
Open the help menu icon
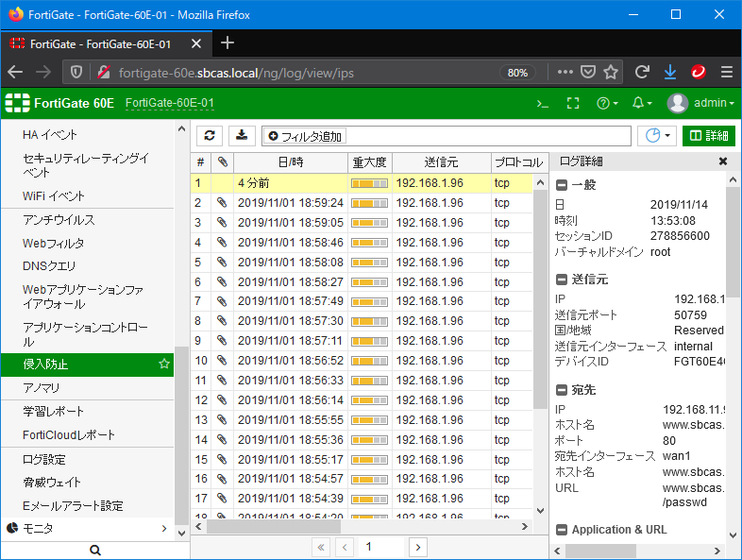coord(607,103)
